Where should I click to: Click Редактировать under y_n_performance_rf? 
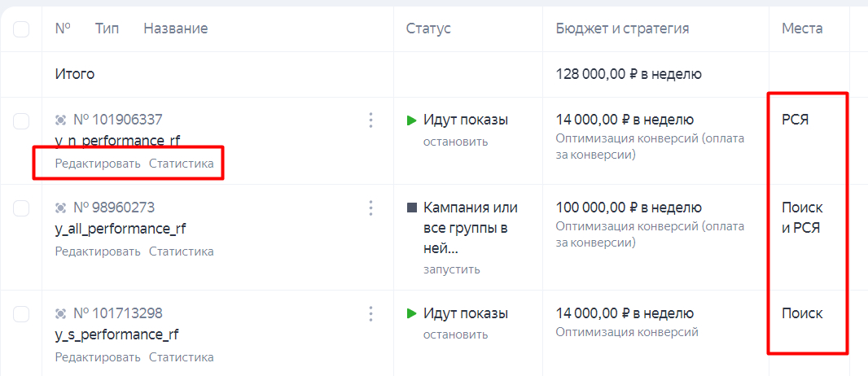[x=98, y=164]
